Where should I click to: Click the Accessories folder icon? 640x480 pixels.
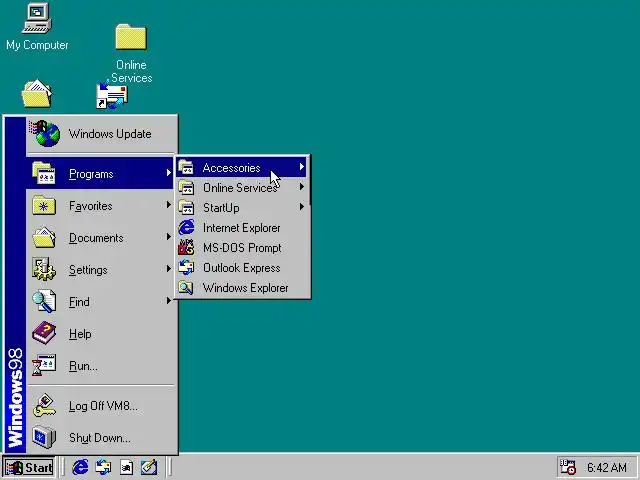click(186, 167)
